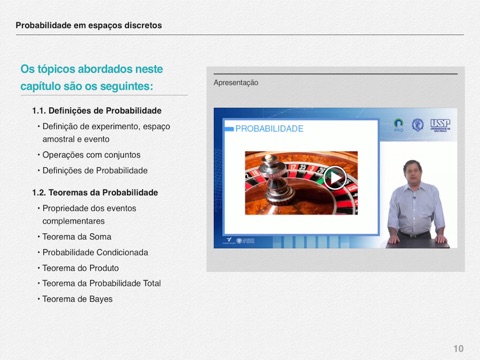Click the 'Probabilidade Condicionada' bullet
Image resolution: width=480 pixels, height=360 pixels.
[x=95, y=252]
